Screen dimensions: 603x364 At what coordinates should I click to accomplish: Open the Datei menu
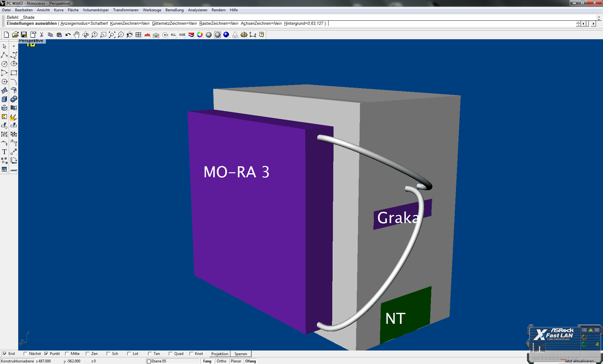[6, 10]
